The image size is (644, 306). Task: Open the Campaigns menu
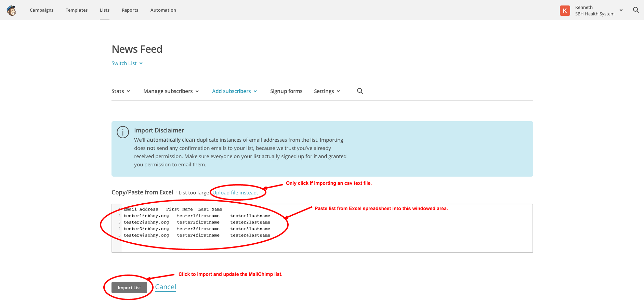(x=41, y=10)
